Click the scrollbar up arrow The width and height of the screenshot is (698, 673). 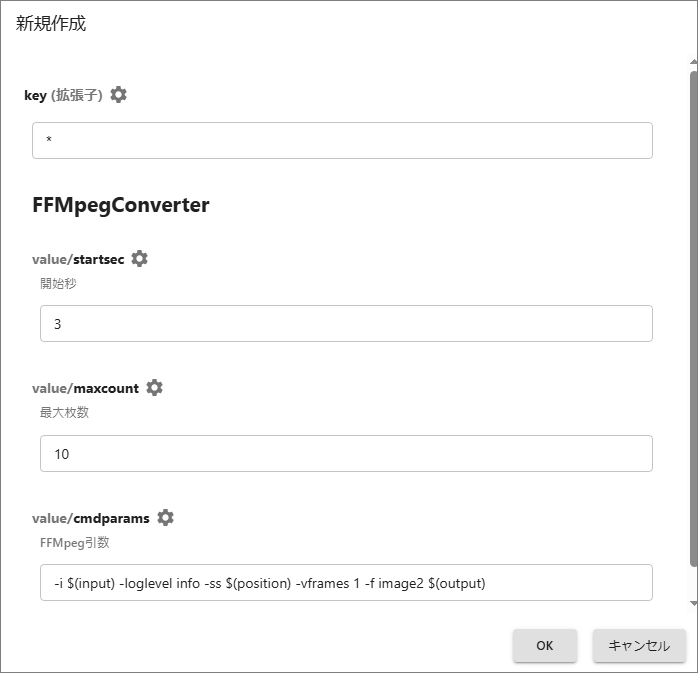(x=693, y=63)
